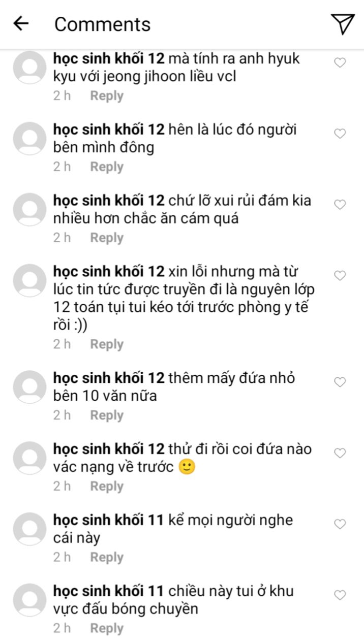Image resolution: width=364 pixels, height=644 pixels.
Task: Reply to 'chứ lỡ xui rủi' comment
Action: [107, 238]
